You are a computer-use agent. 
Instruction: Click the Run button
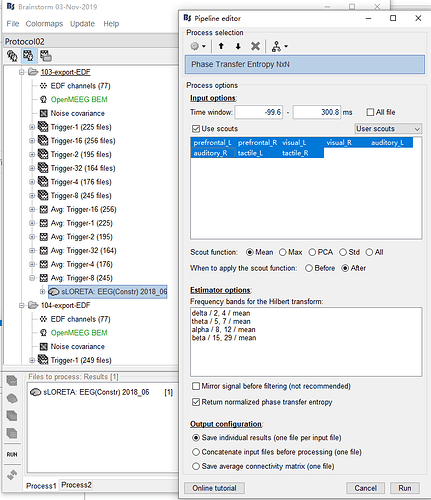[x=405, y=488]
